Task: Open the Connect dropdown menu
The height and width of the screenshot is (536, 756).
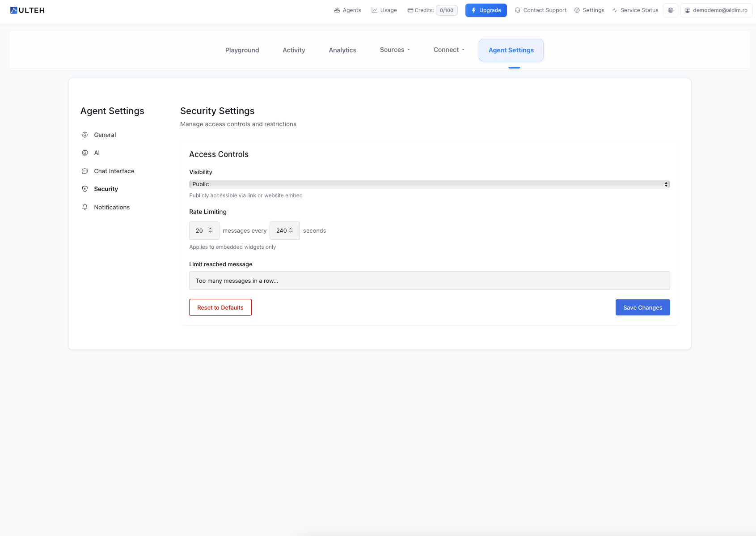Action: point(448,50)
